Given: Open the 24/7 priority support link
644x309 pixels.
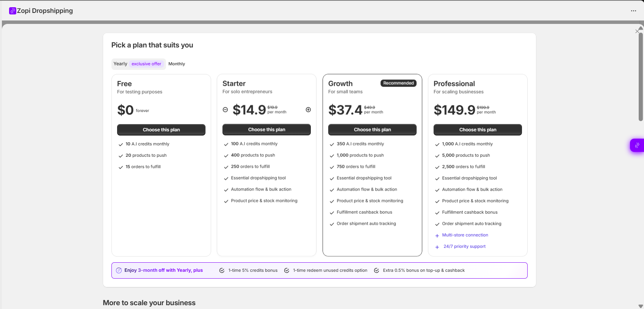Looking at the screenshot, I should (464, 246).
